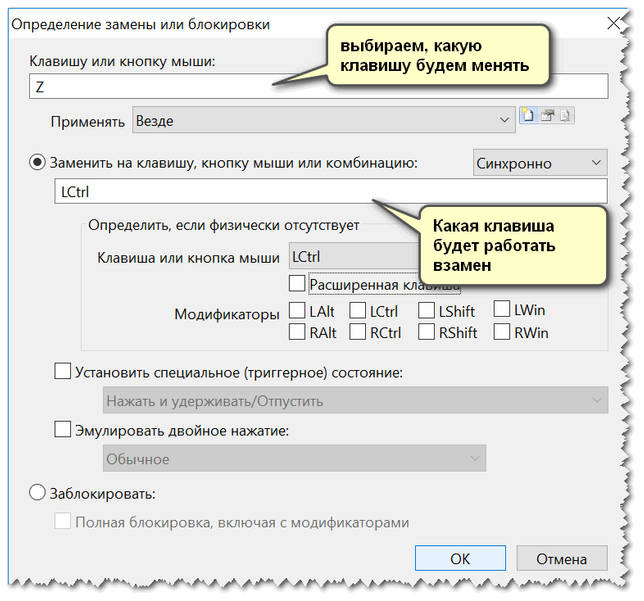Click the middle window icon beside Применять dropdown
The image size is (644, 601).
click(547, 115)
